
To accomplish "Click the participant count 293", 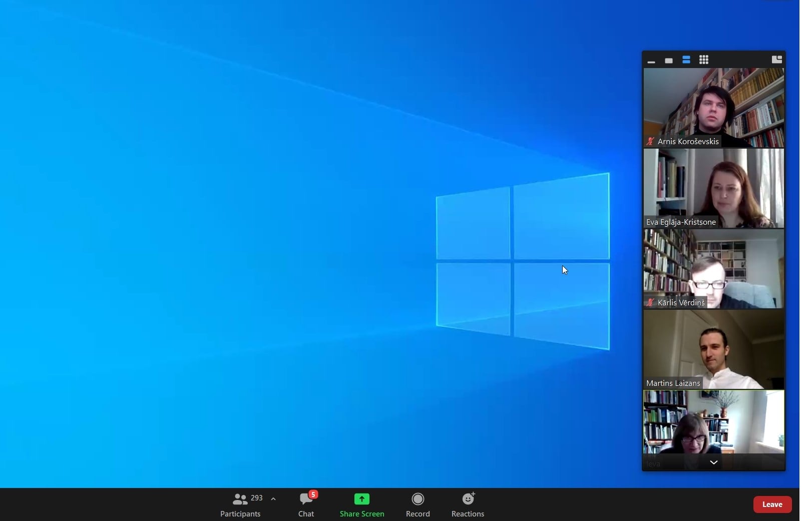I will click(x=257, y=498).
